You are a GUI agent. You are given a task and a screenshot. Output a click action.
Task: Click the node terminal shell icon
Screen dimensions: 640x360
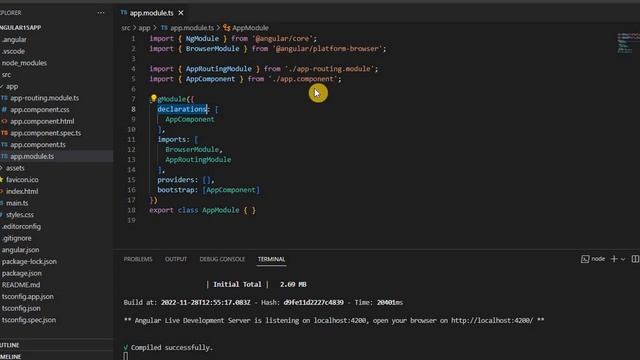(x=585, y=259)
